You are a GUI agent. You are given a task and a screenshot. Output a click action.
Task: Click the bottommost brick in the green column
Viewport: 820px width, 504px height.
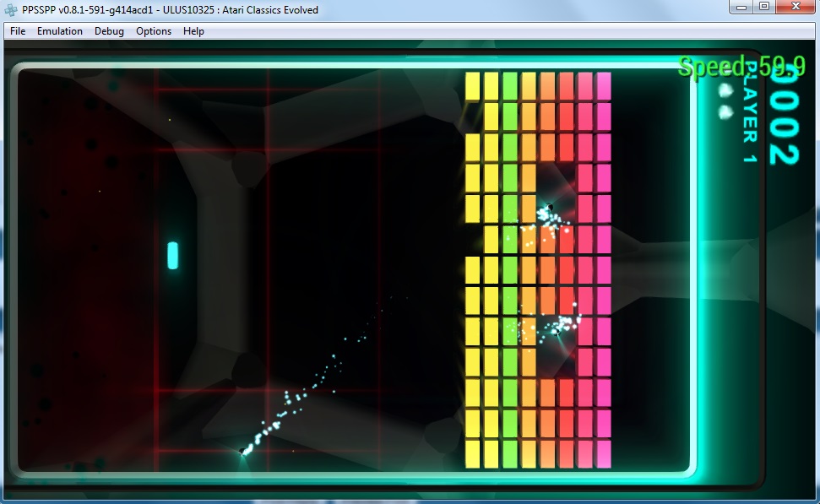510,453
